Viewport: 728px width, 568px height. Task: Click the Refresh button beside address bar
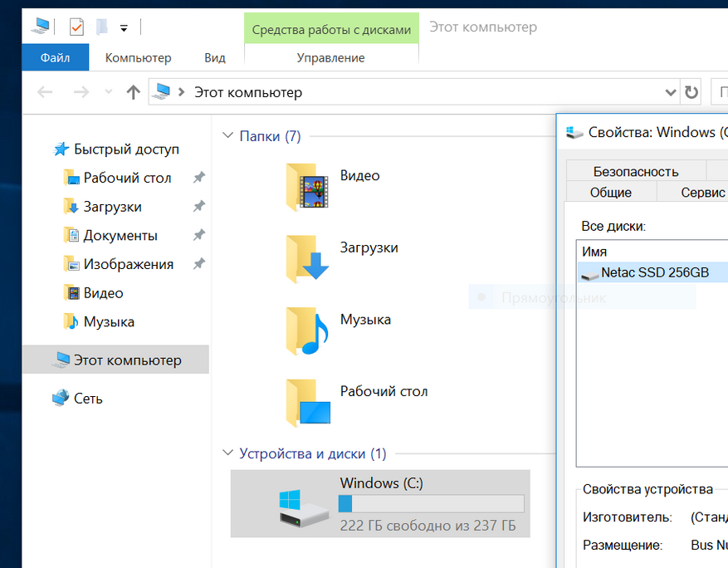[x=691, y=92]
